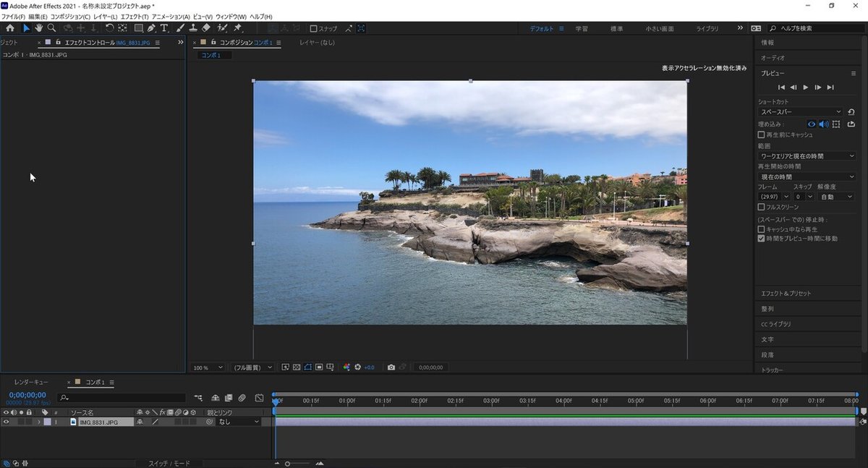Pick the Horizontal Type tool
The width and height of the screenshot is (868, 468).
[x=164, y=28]
